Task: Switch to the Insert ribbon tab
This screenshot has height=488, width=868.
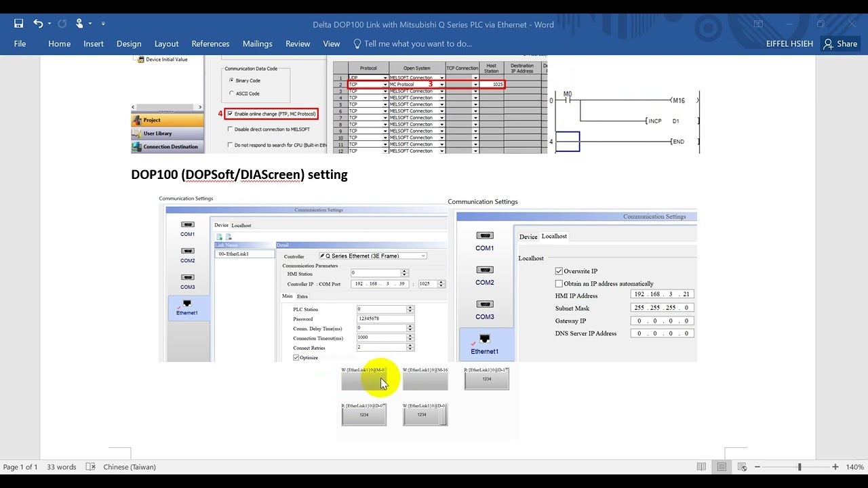Action: click(x=94, y=43)
